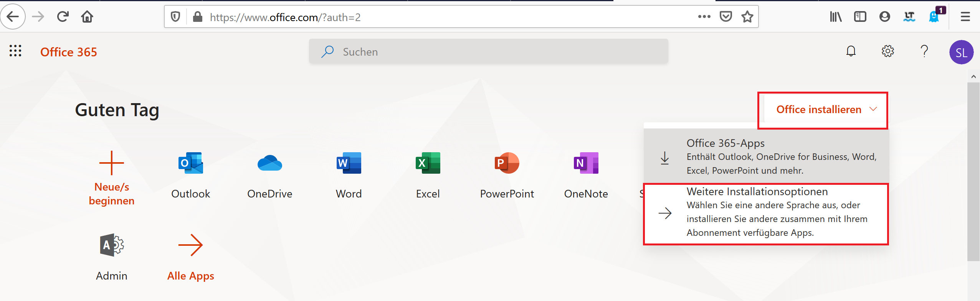This screenshot has height=301, width=980.
Task: Open the help question mark
Action: pyautogui.click(x=924, y=51)
